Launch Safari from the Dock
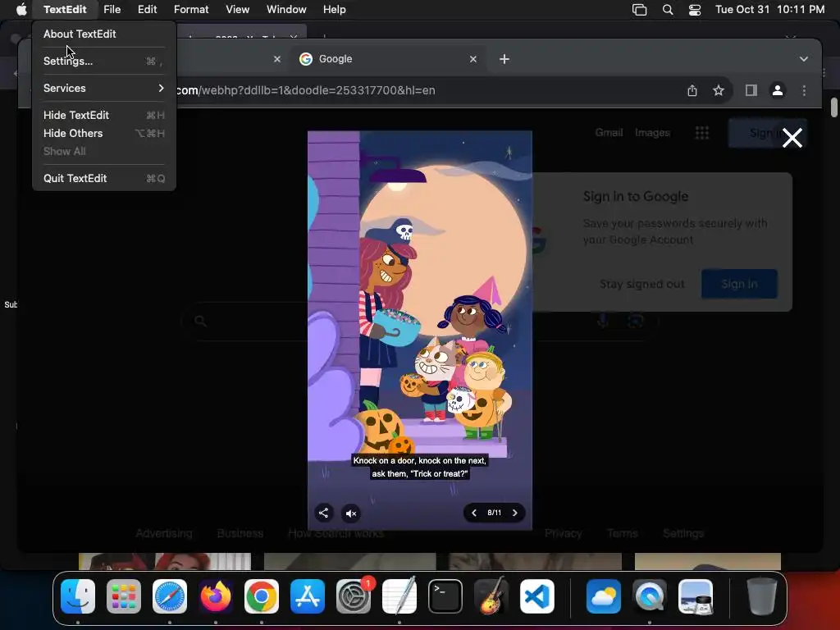The image size is (840, 630). [170, 596]
